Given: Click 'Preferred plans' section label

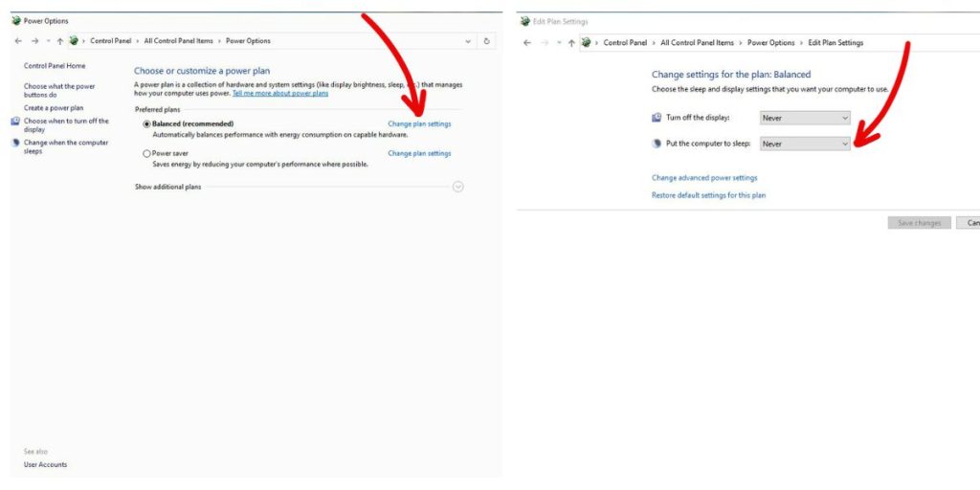Looking at the screenshot, I should (158, 110).
